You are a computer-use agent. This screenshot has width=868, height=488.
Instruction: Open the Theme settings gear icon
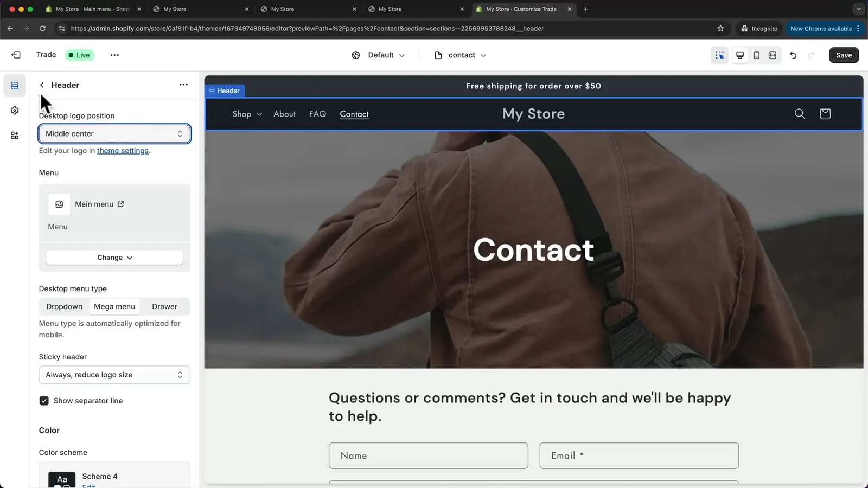point(15,111)
